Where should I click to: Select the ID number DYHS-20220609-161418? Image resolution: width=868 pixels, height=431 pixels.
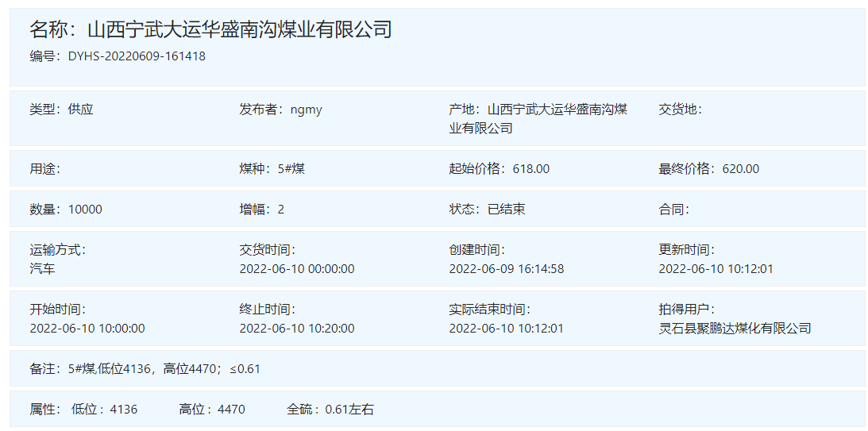point(137,56)
